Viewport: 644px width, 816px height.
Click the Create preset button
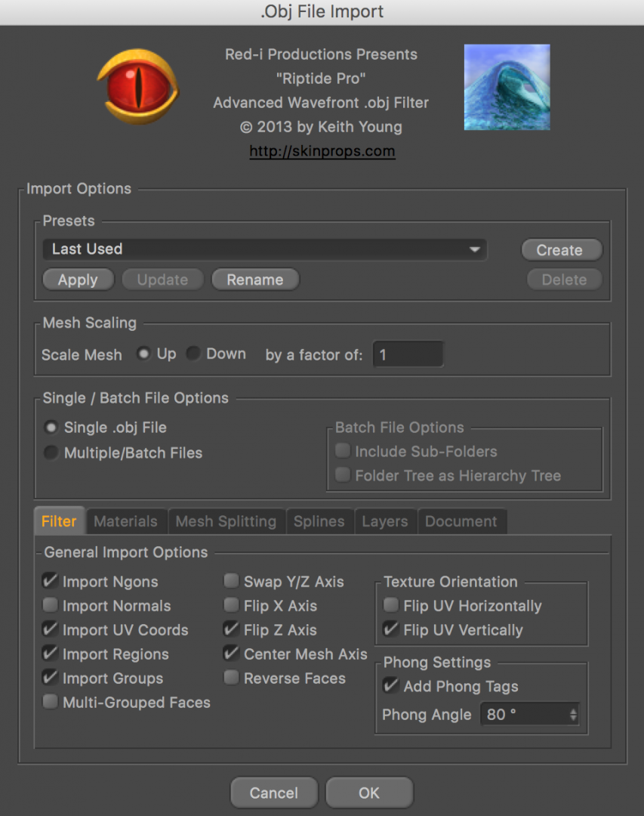pyautogui.click(x=562, y=250)
